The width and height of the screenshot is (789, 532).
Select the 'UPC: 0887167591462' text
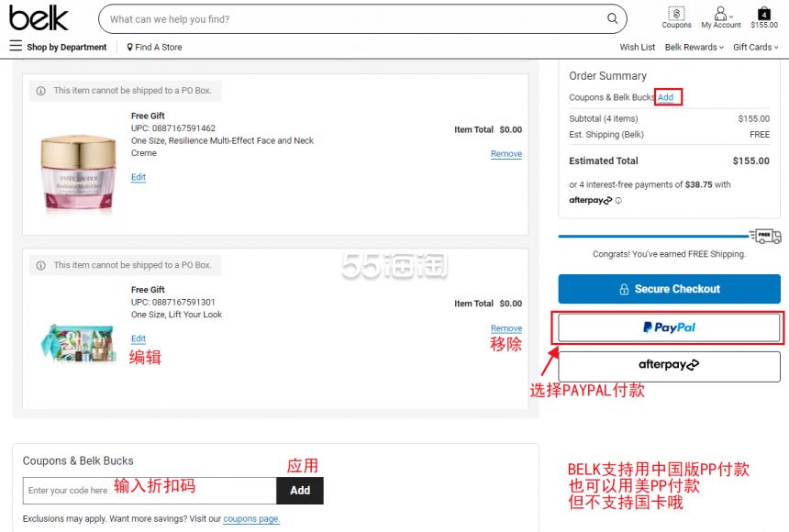[x=173, y=128]
